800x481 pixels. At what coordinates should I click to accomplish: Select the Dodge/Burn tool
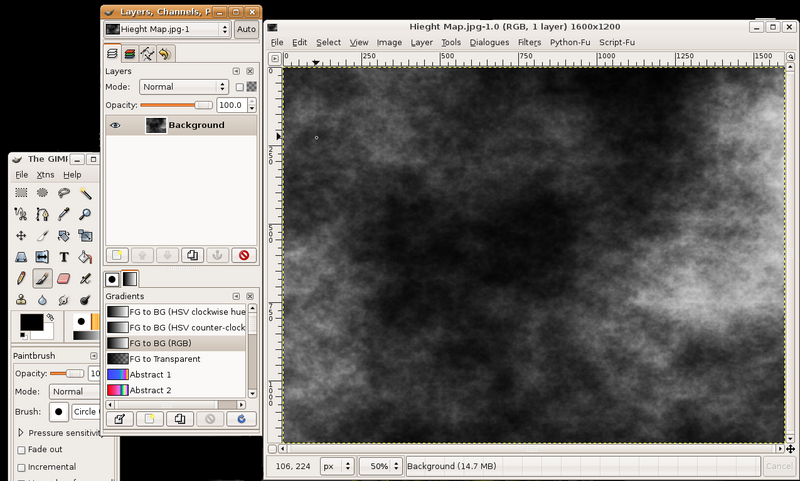(85, 300)
